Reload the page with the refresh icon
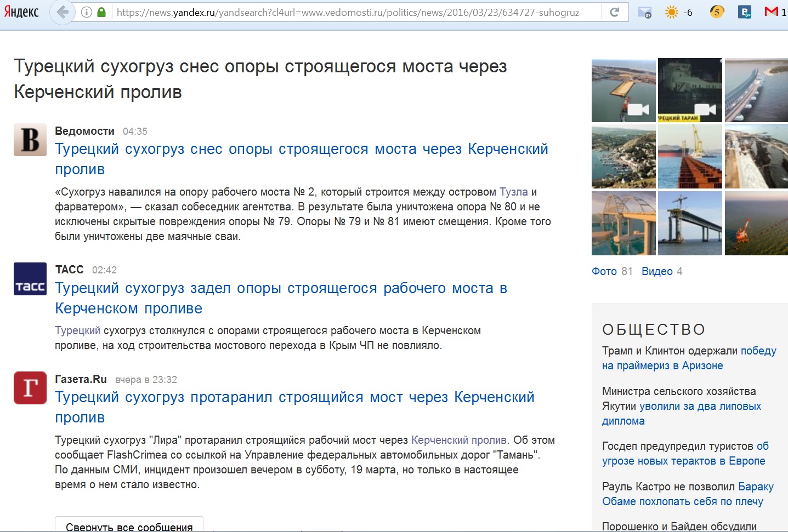 [x=615, y=12]
